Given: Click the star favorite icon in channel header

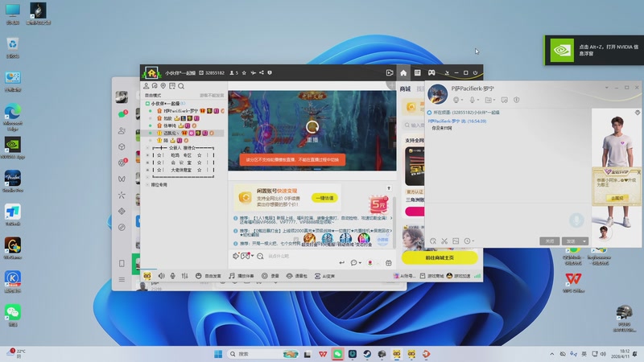Looking at the screenshot, I should (244, 72).
